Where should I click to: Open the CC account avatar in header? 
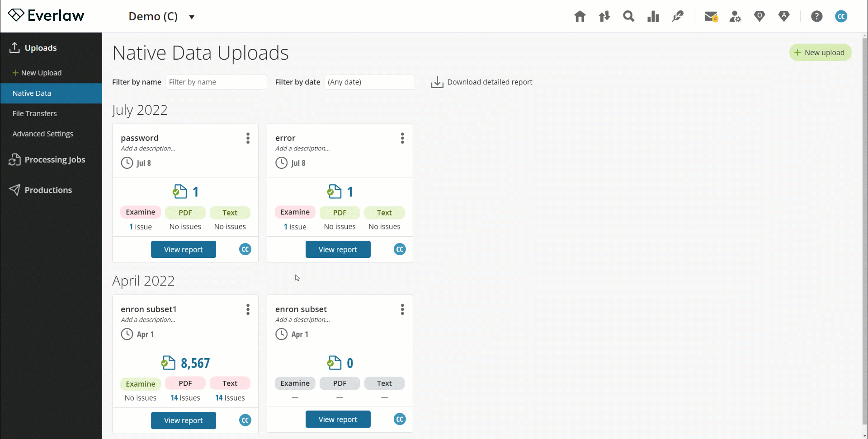(841, 17)
